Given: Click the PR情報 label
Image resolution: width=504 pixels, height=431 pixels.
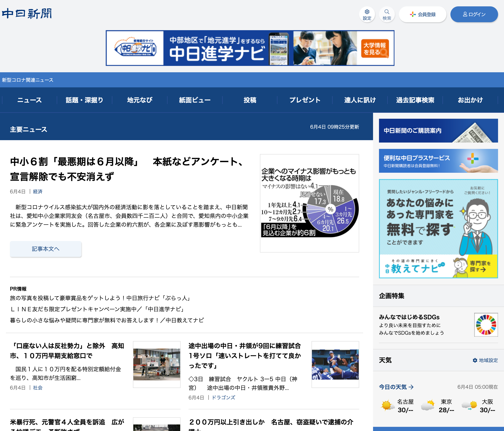Looking at the screenshot, I should coord(18,289).
